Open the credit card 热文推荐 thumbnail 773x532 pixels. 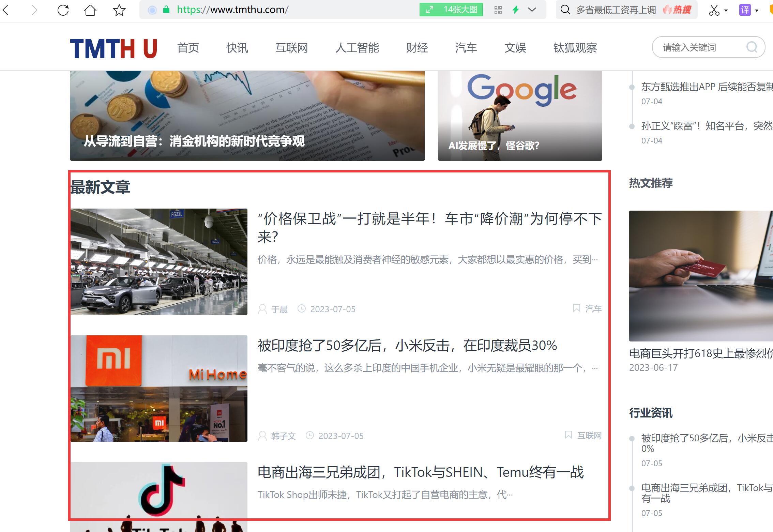(x=701, y=276)
